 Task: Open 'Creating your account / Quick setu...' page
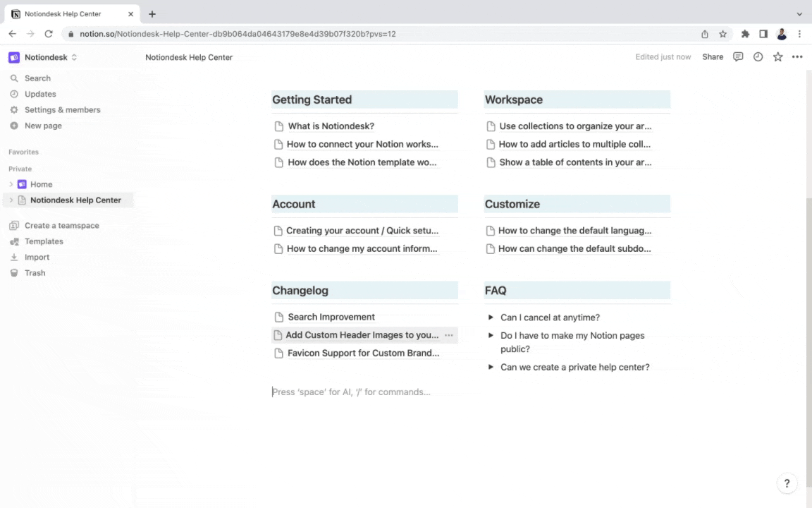coord(362,231)
